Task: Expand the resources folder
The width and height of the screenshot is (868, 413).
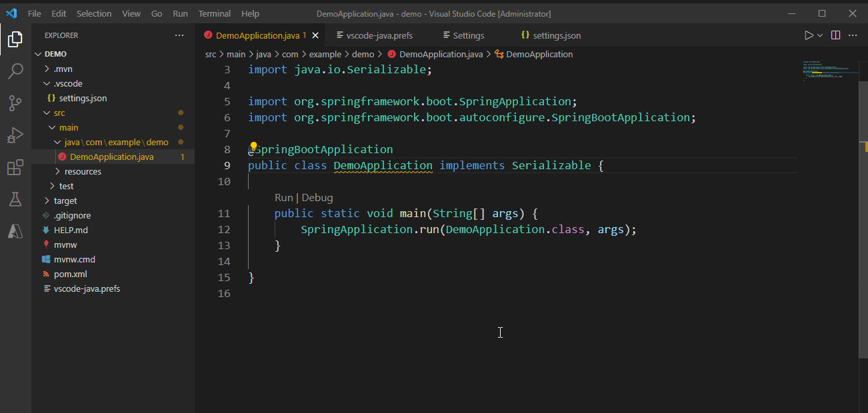Action: point(83,171)
